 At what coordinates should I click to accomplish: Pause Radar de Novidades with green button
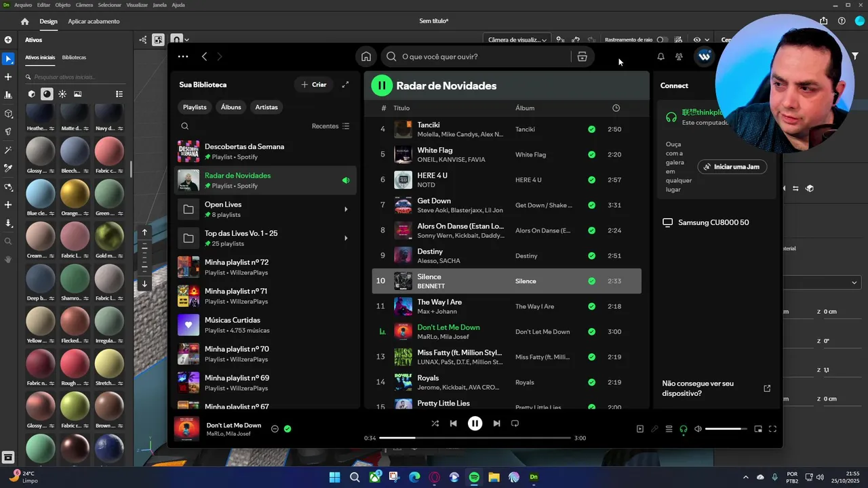382,85
